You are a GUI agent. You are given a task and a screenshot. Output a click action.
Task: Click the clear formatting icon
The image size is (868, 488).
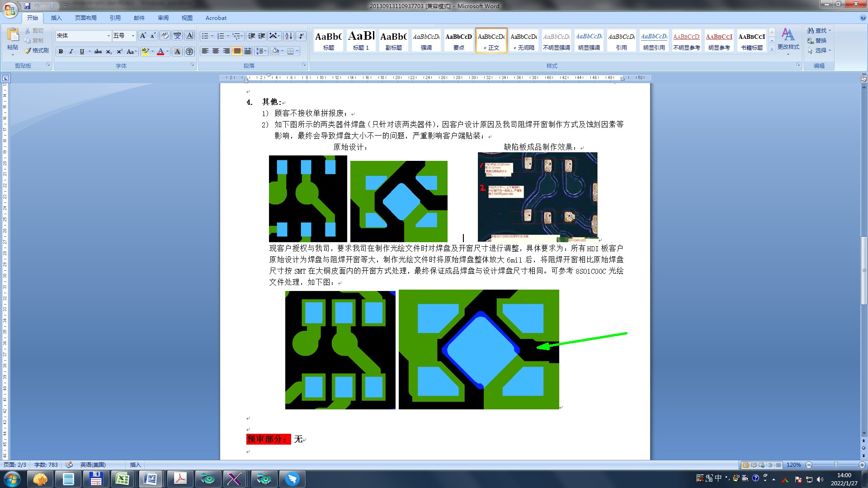click(x=165, y=36)
